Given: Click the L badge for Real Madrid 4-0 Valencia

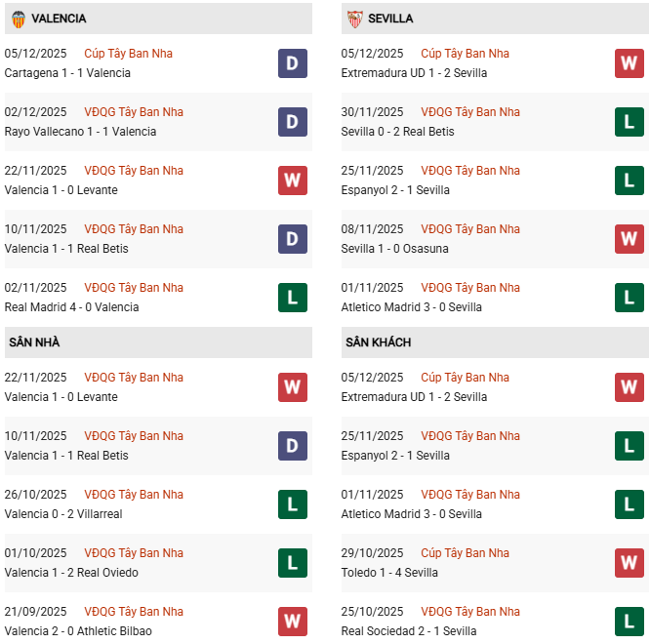Looking at the screenshot, I should click(292, 298).
